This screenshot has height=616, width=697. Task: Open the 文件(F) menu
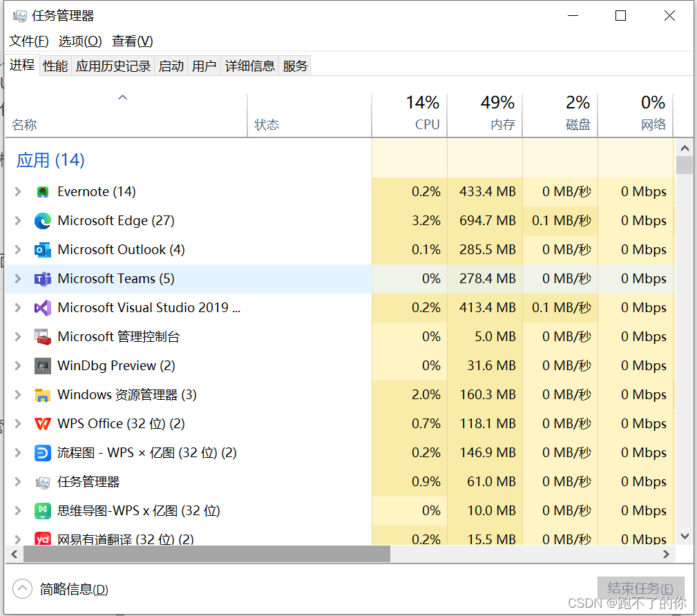(29, 41)
